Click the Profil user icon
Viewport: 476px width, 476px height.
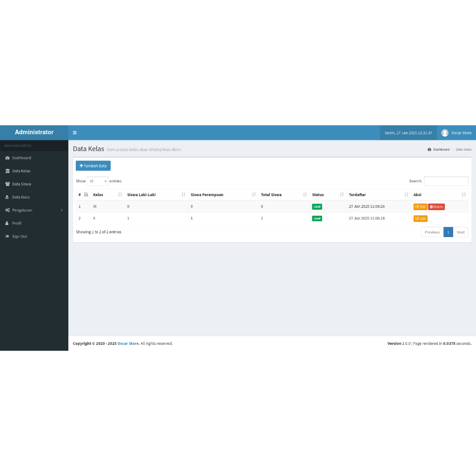tap(7, 223)
